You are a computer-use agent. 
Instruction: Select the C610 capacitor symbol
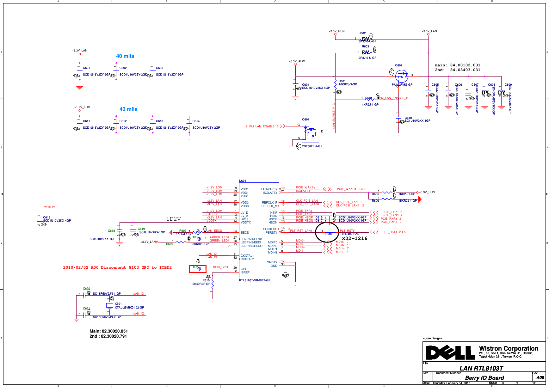[398, 118]
